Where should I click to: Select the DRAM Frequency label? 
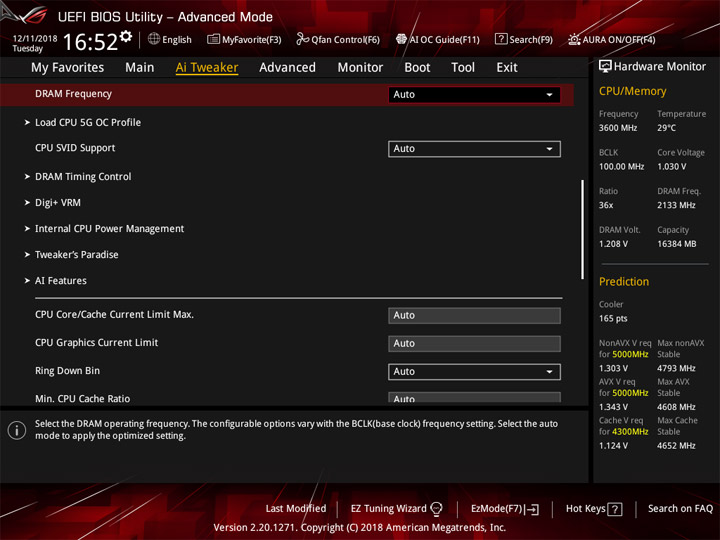[x=73, y=94]
